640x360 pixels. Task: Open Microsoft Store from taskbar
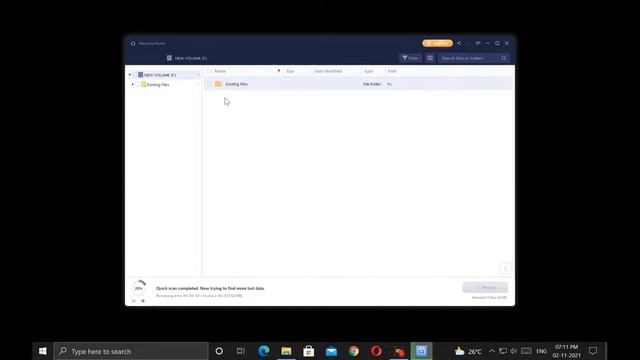tap(309, 351)
